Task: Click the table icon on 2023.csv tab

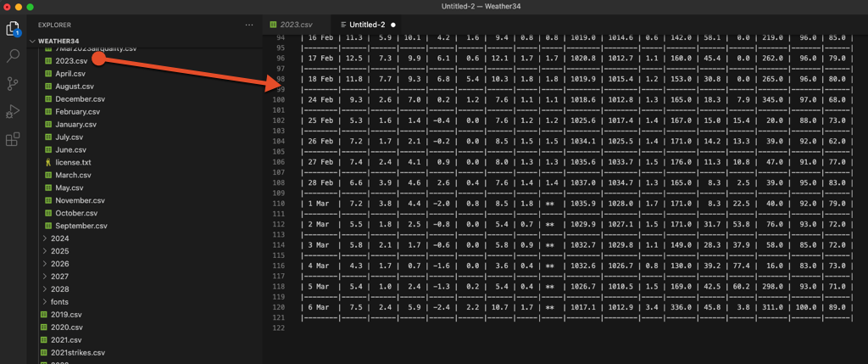Action: tap(273, 25)
